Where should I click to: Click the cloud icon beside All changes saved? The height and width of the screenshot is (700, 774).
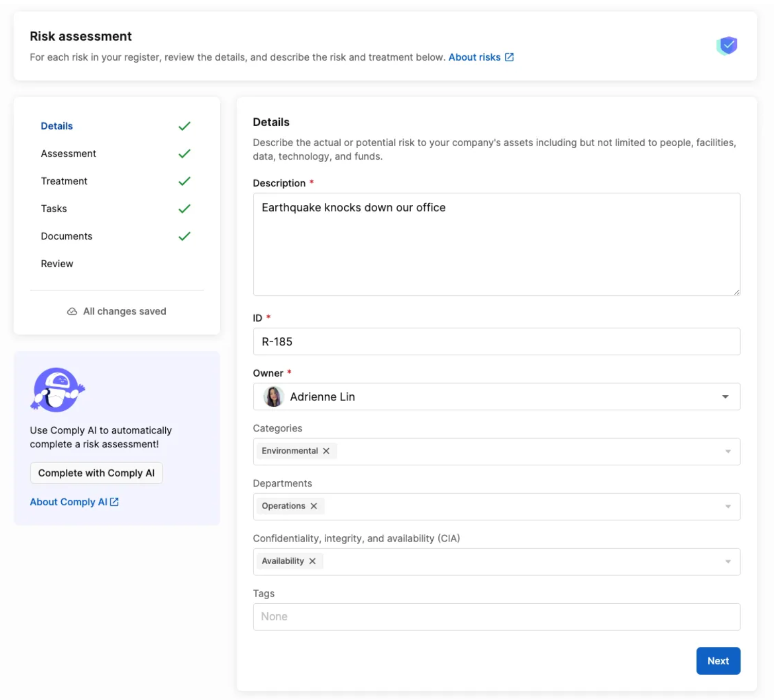click(72, 311)
